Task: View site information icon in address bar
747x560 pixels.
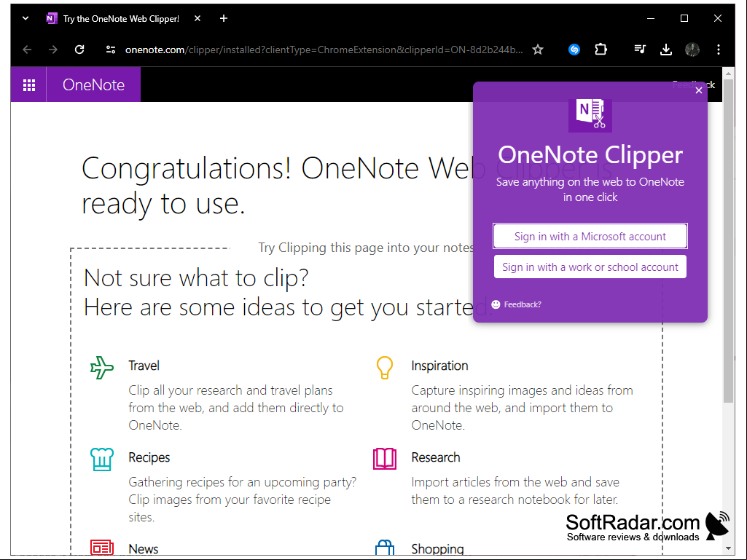Action: 111,50
